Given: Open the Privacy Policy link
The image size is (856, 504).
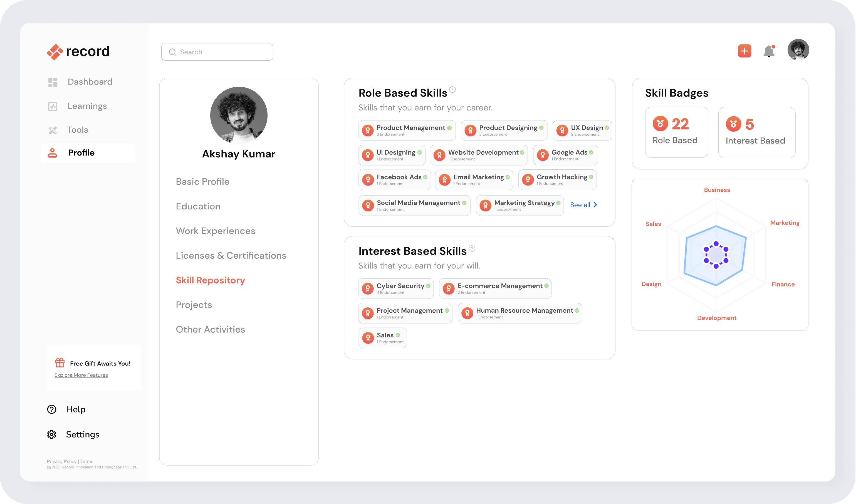Looking at the screenshot, I should click(x=61, y=461).
